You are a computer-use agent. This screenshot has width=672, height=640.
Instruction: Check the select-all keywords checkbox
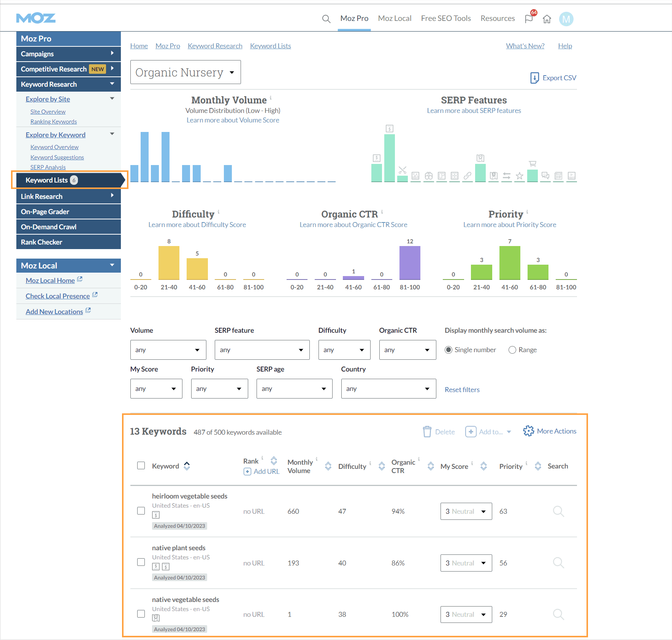point(141,466)
